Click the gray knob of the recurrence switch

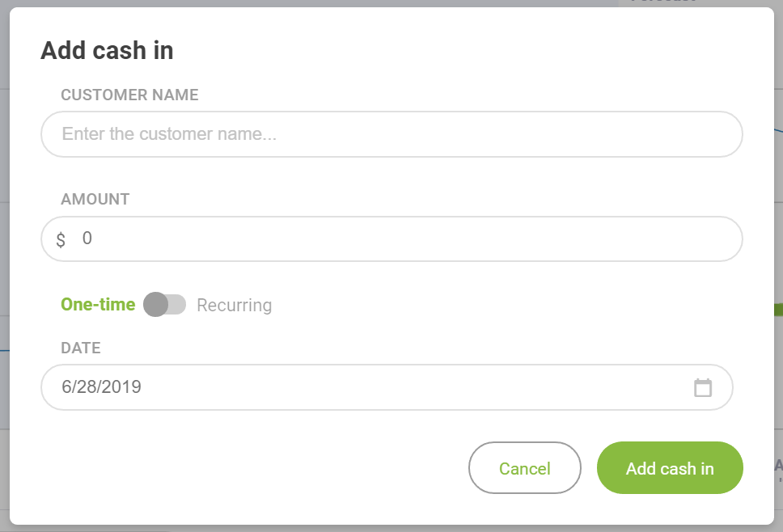click(156, 305)
